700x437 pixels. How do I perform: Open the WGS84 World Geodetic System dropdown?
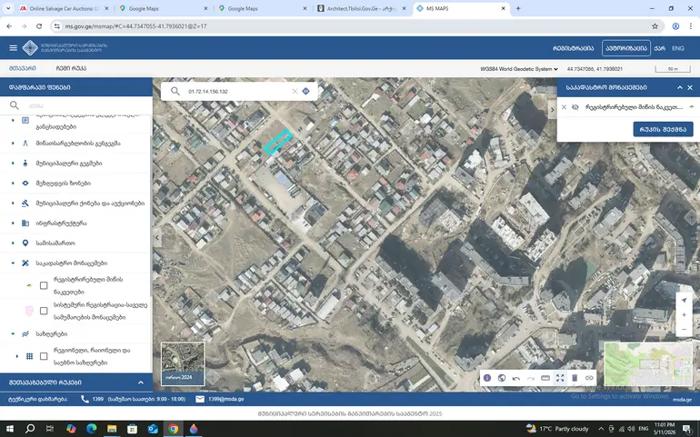tap(519, 69)
